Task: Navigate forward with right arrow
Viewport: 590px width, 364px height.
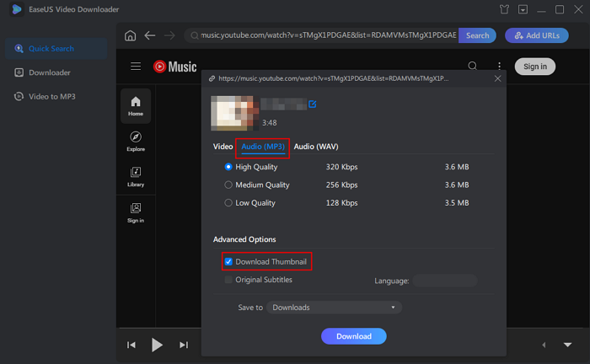Action: pyautogui.click(x=169, y=35)
